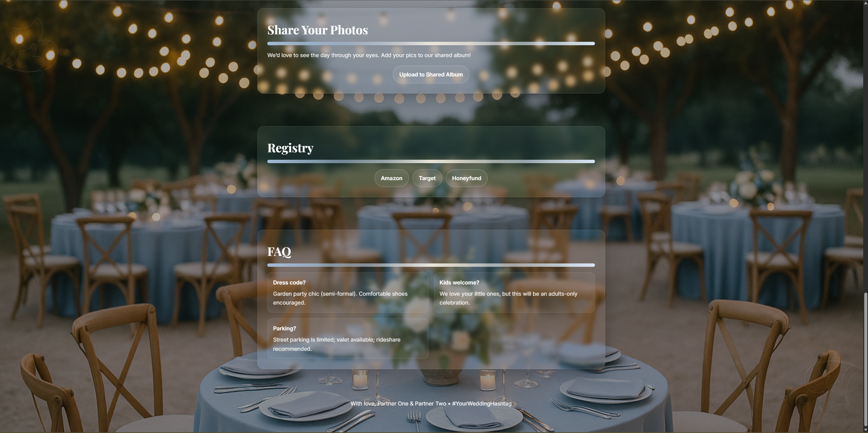Click the FAQ section heading
This screenshot has width=868, height=433.
click(x=279, y=252)
